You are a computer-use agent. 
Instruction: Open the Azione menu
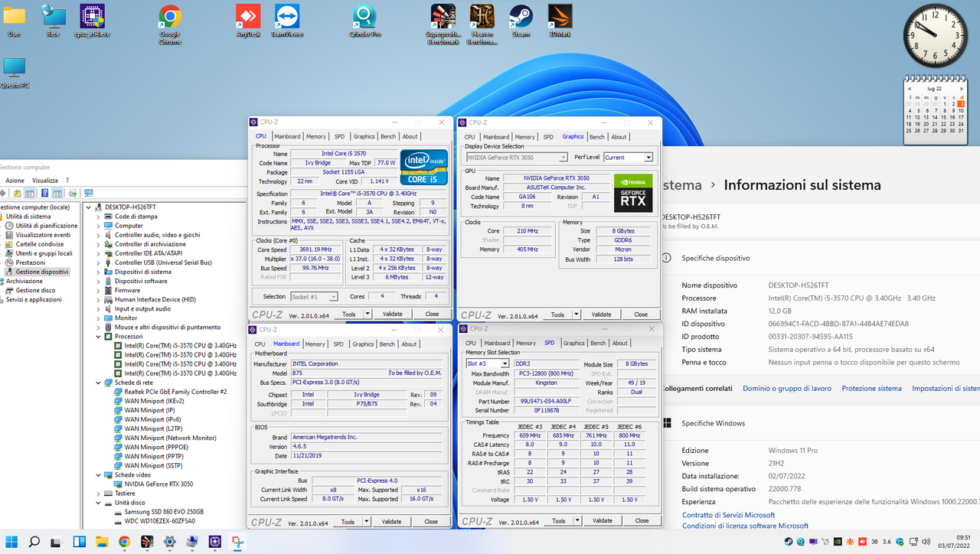(x=15, y=181)
